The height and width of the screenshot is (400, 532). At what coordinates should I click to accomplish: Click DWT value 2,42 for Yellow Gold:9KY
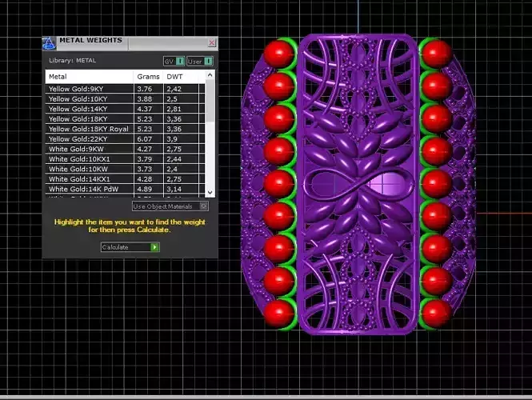tap(174, 89)
